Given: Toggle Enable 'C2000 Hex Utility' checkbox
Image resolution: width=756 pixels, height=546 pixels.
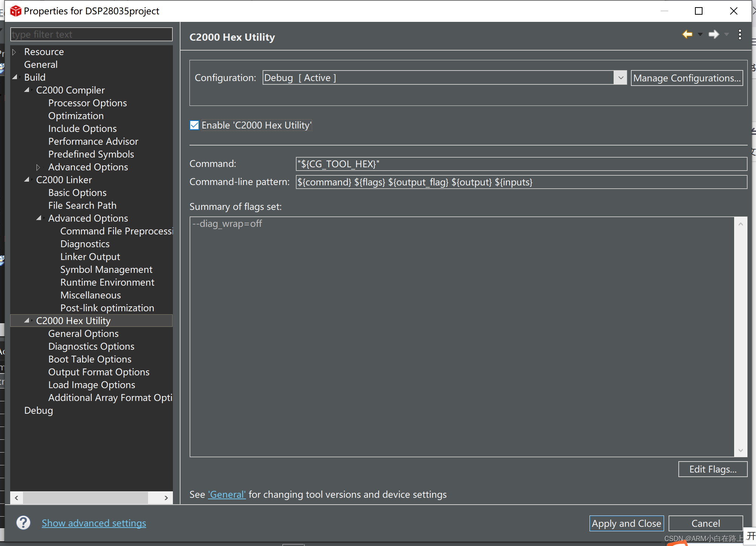Looking at the screenshot, I should [x=194, y=125].
